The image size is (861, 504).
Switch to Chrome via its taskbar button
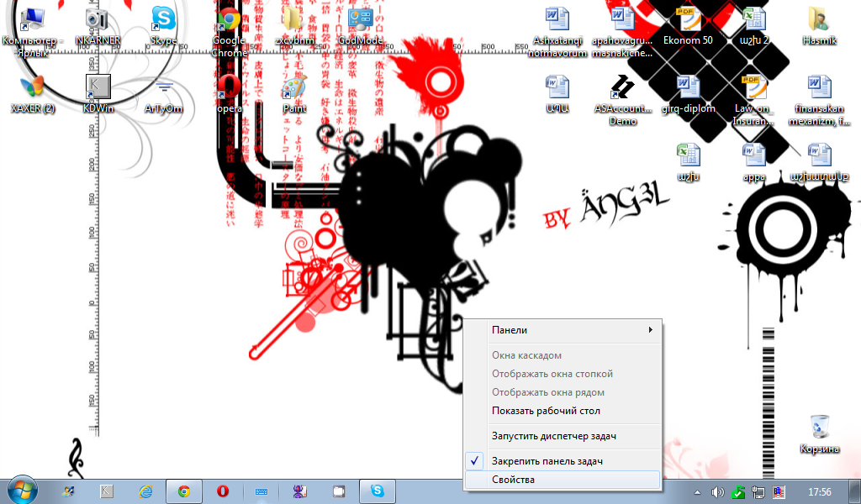pos(184,491)
